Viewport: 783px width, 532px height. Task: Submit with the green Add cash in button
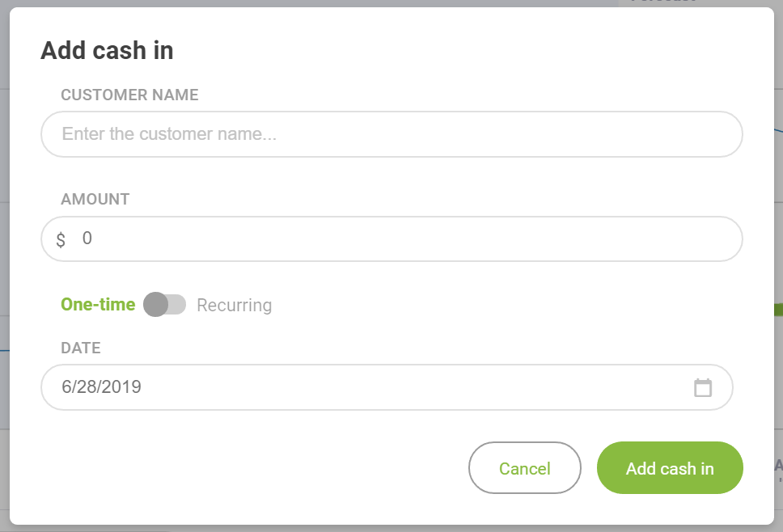tap(670, 468)
